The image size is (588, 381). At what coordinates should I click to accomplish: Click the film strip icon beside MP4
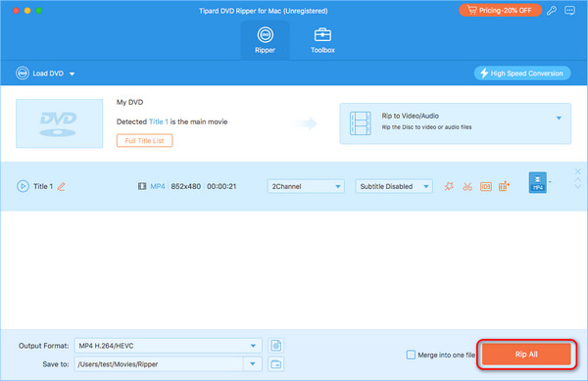[x=142, y=186]
